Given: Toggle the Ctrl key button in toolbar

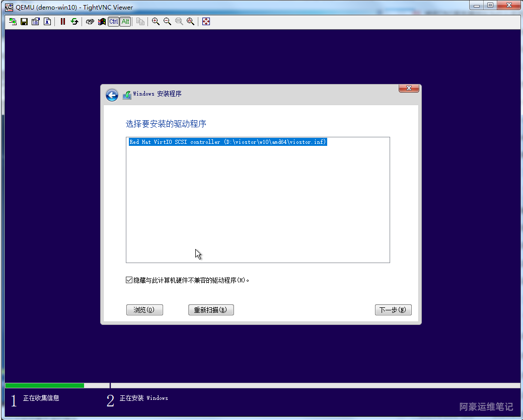Looking at the screenshot, I should [113, 22].
